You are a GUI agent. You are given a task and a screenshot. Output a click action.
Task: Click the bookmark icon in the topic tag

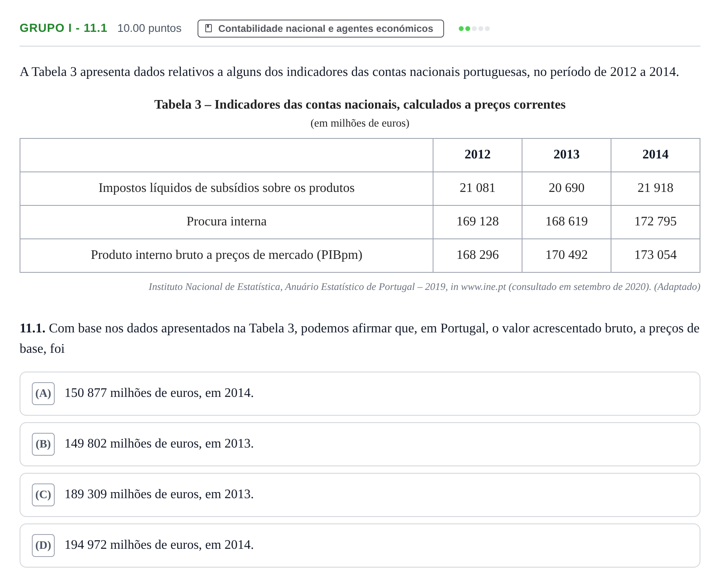(209, 28)
